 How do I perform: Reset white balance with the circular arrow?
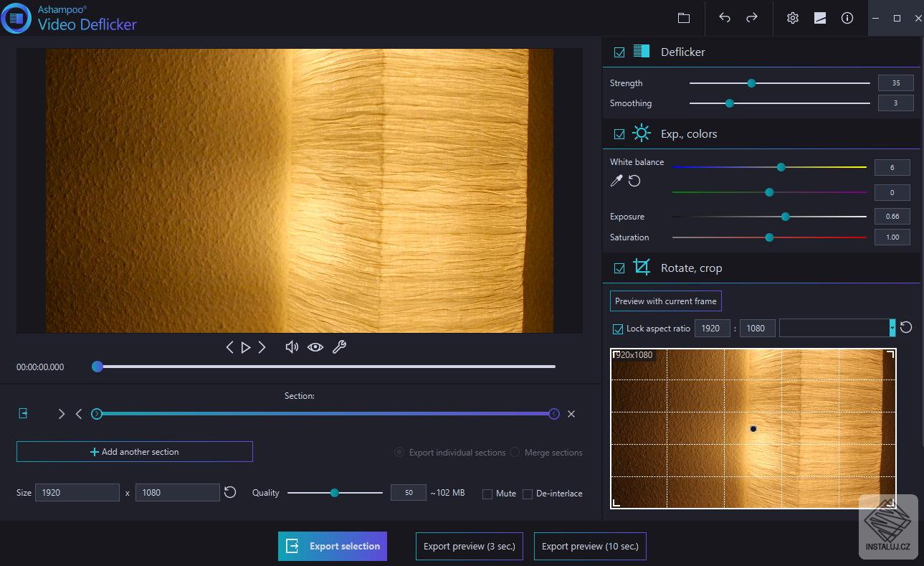point(634,181)
